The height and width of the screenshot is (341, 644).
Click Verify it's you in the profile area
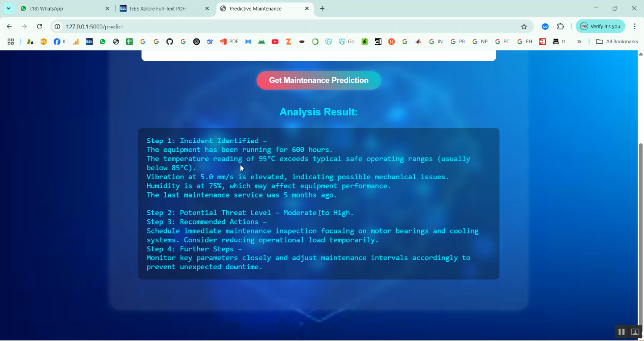click(600, 26)
